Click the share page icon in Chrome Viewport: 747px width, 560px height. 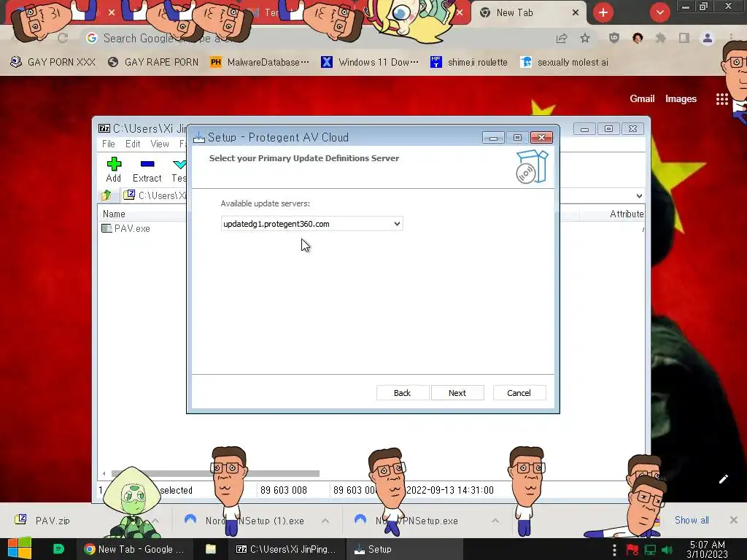(562, 39)
